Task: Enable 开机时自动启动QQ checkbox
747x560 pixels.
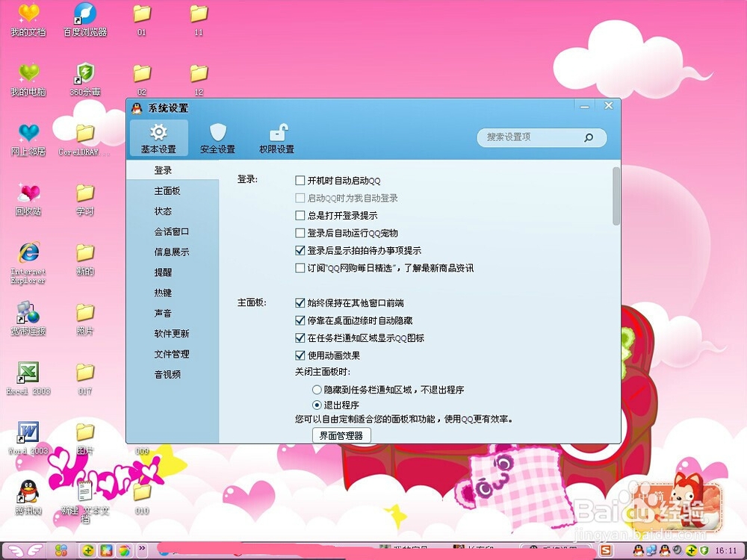Action: click(300, 181)
